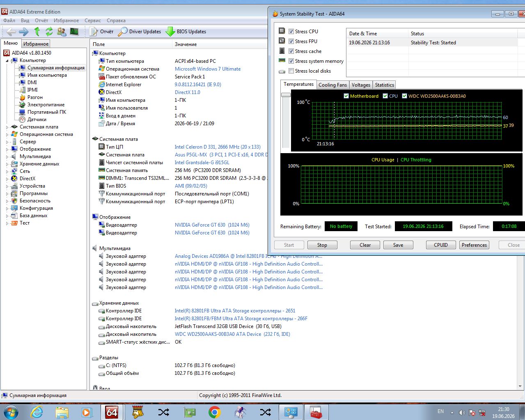Image resolution: width=525 pixels, height=420 pixels.
Task: Click the blue Back arrow toolbar icon
Action: tap(11, 32)
